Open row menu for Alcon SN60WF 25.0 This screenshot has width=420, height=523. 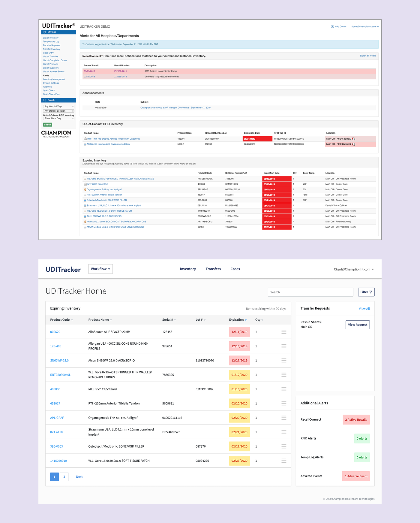[x=284, y=361]
